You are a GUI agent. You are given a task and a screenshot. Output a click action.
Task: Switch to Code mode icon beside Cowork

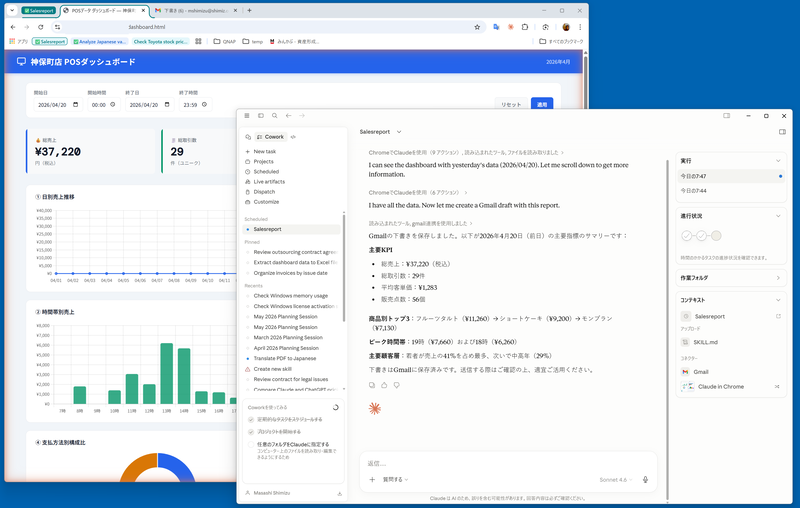click(293, 137)
